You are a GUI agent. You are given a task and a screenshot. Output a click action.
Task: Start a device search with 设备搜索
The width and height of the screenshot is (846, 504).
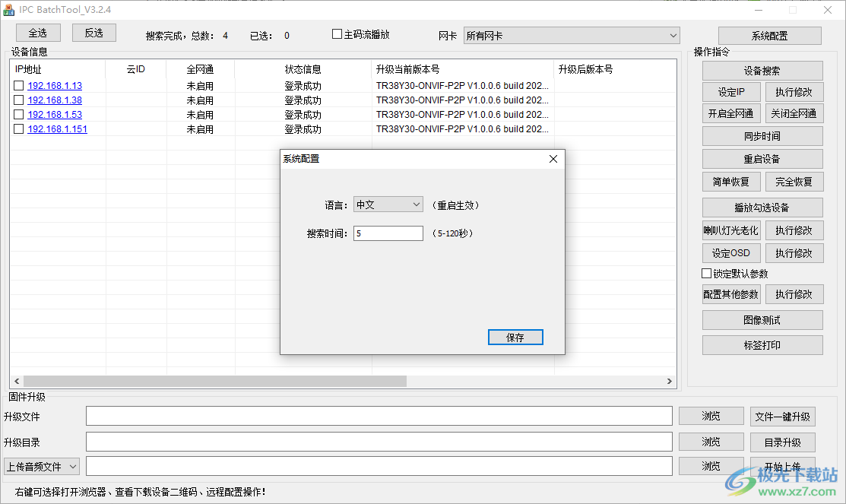click(762, 70)
